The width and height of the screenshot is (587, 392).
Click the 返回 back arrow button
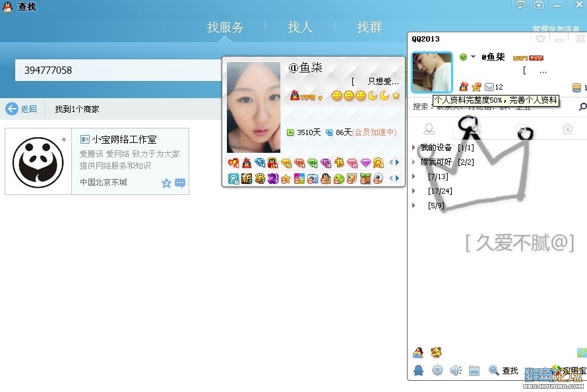[x=21, y=109]
